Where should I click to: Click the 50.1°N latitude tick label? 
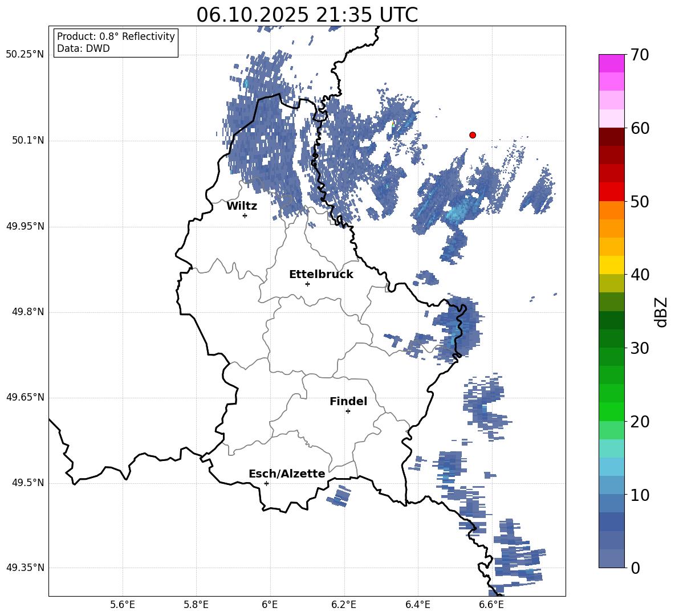coord(27,141)
